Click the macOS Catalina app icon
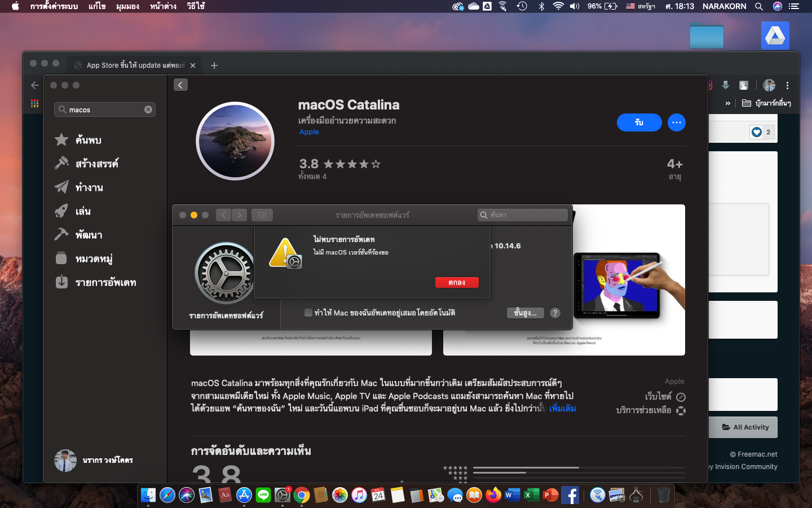The height and width of the screenshot is (508, 812). tap(235, 141)
